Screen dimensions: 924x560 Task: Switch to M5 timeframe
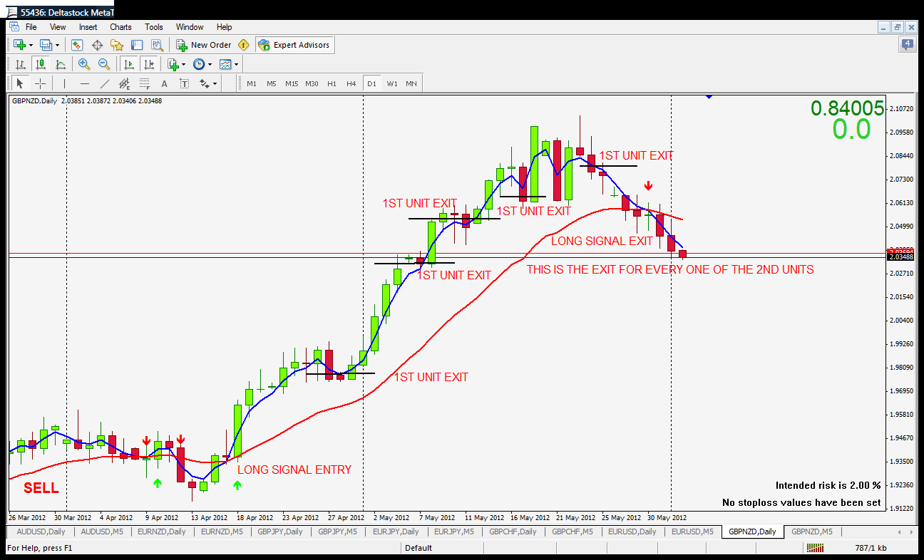tap(272, 83)
